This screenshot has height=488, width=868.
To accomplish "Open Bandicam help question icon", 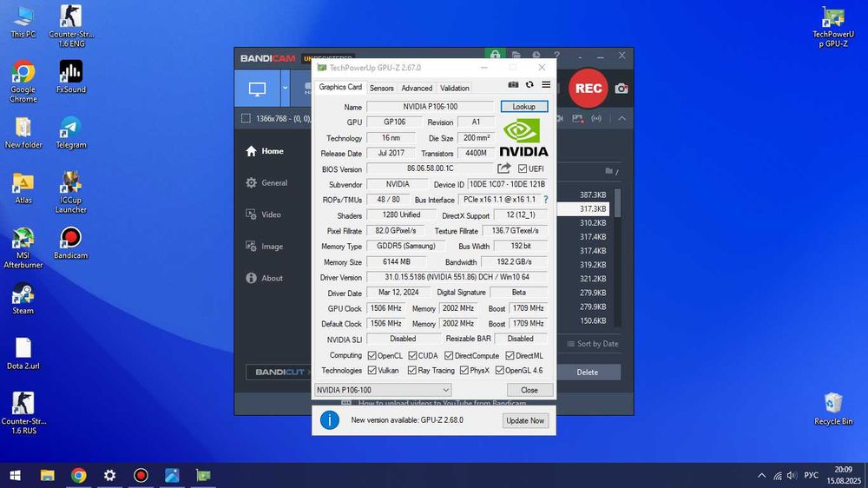I will tap(557, 56).
